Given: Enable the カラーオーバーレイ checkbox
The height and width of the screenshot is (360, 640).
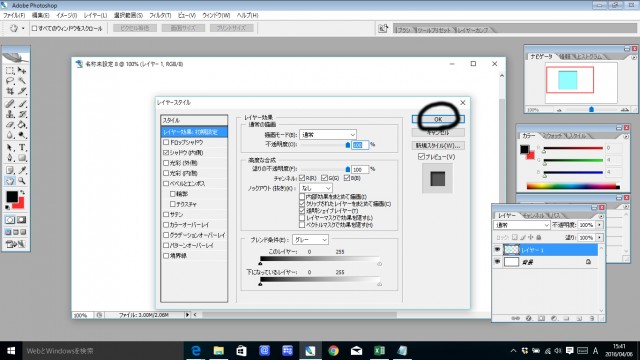Looking at the screenshot, I should point(166,224).
